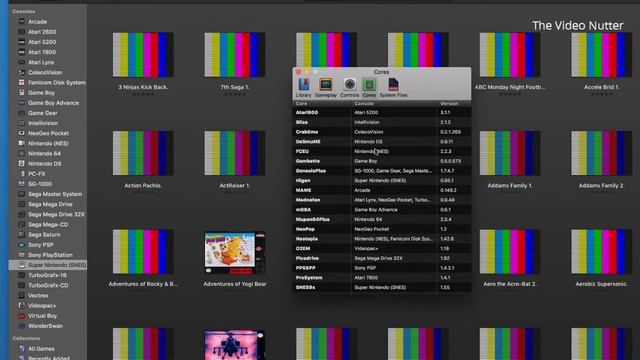Select the Gambatte core row
The image size is (640, 360).
click(382, 161)
